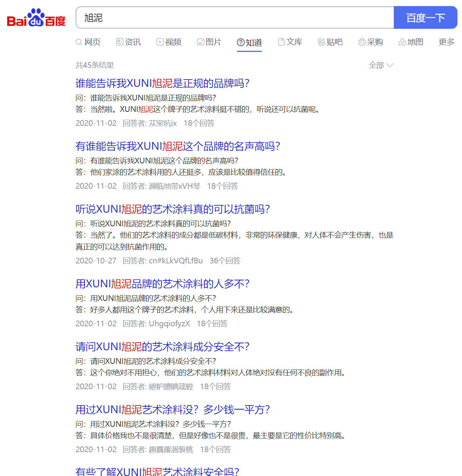Click answerer 回答者: cn#kLkVQfLfBu
462x476 pixels.
pyautogui.click(x=163, y=261)
